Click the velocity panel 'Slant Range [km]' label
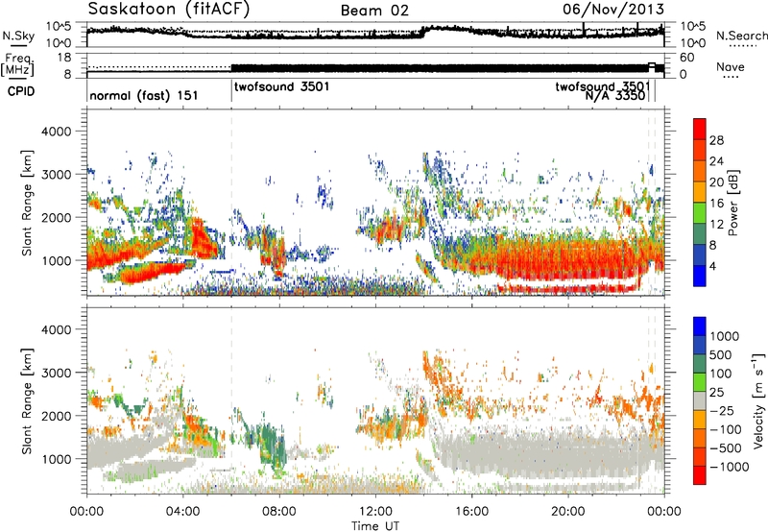Screen dimensions: 768x532 (27, 400)
